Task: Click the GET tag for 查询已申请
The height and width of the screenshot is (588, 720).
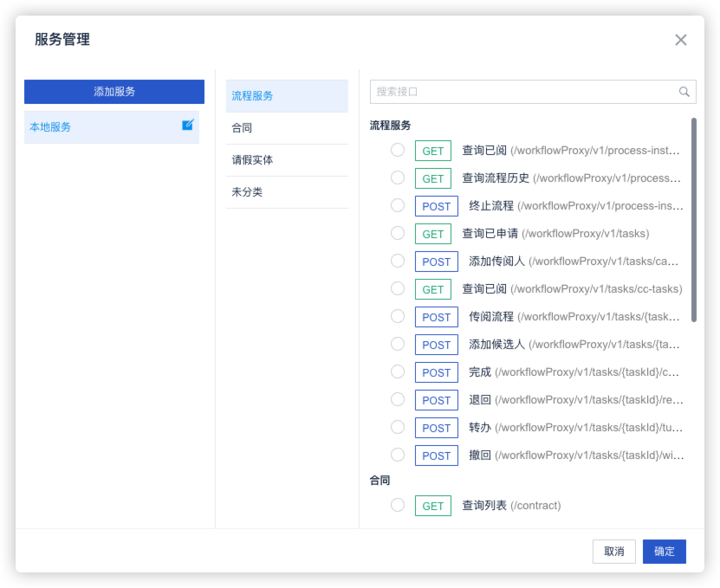Action: [432, 234]
